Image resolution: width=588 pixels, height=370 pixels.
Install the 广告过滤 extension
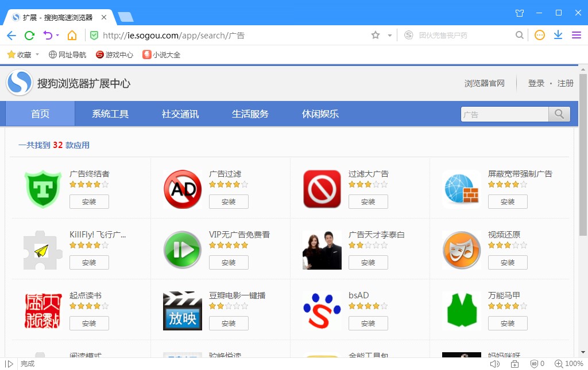click(x=229, y=201)
